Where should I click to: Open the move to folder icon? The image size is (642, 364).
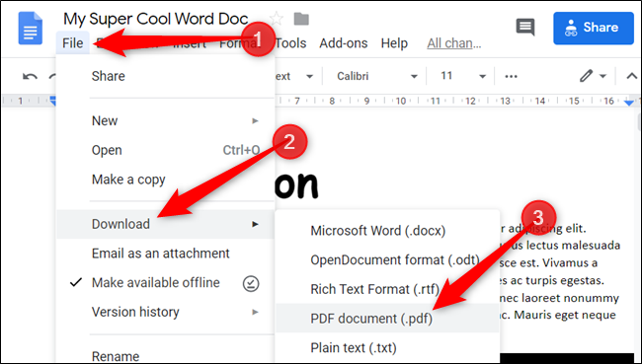[x=301, y=19]
